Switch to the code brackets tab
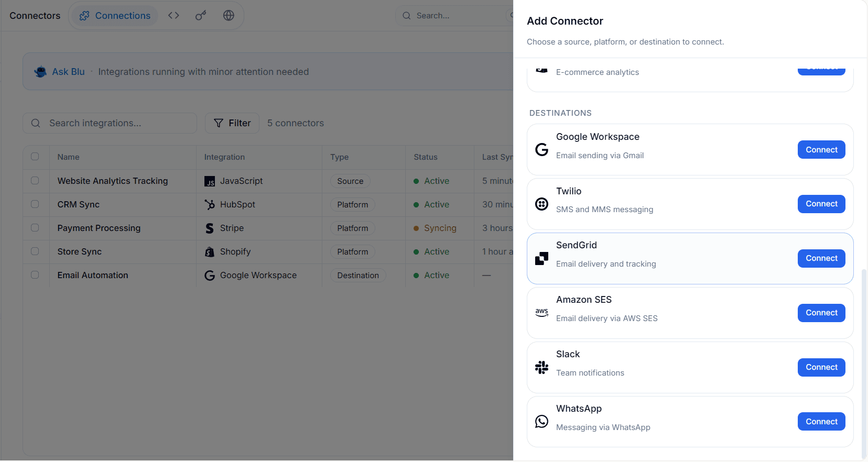The height and width of the screenshot is (462, 868). [173, 16]
